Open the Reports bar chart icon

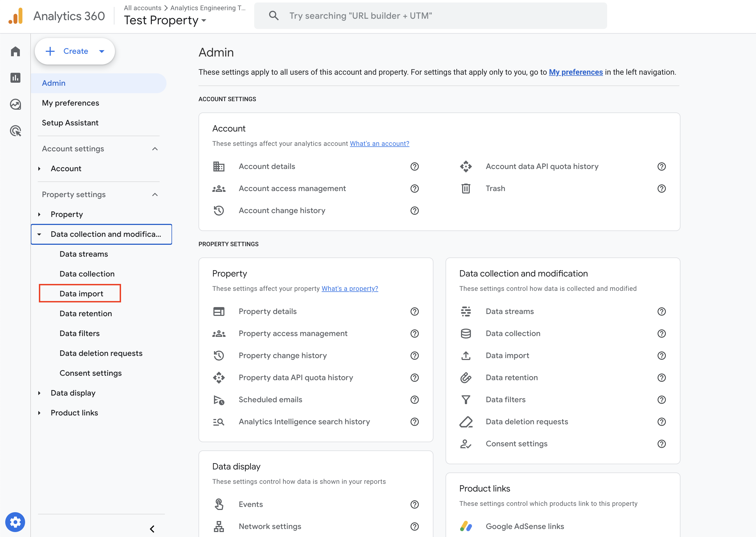click(15, 78)
